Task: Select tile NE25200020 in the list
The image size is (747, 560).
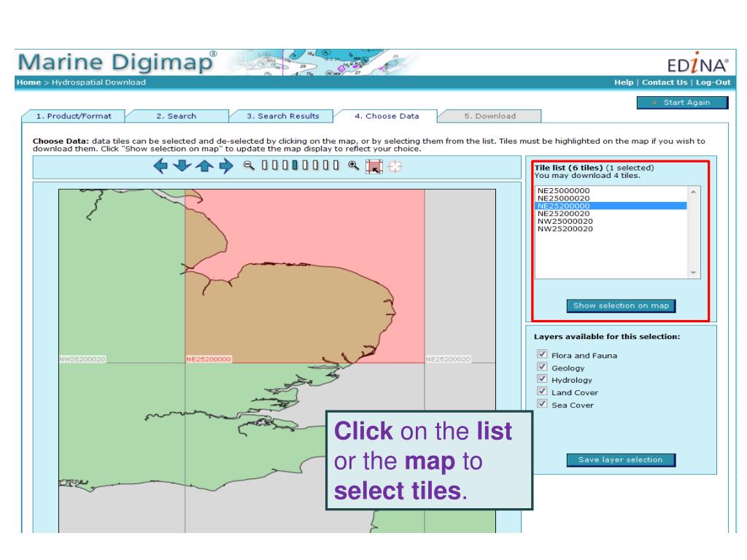Action: (x=611, y=214)
